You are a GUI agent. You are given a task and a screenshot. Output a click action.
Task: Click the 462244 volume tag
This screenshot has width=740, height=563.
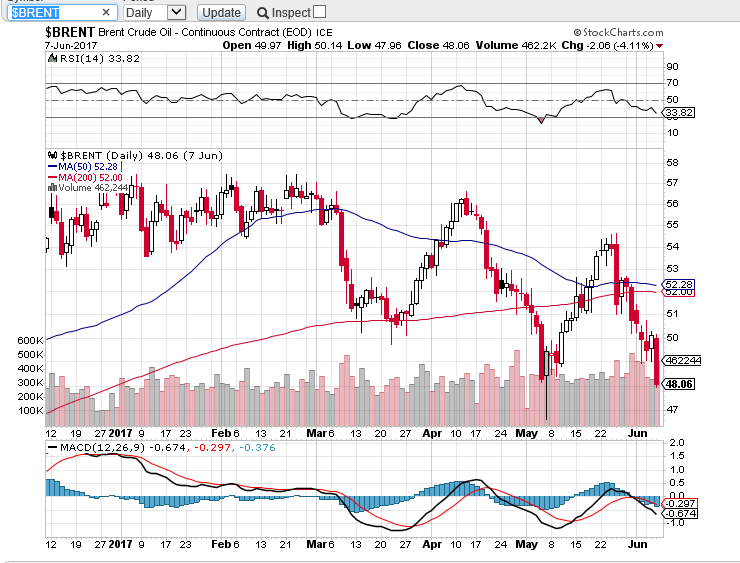coord(682,361)
